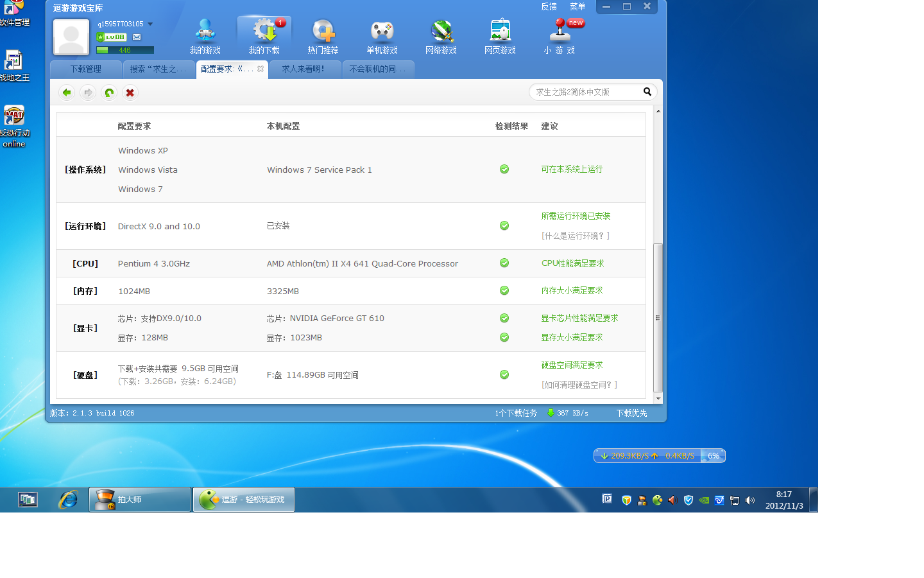Open 热门推荐 hot recommendations

click(323, 37)
